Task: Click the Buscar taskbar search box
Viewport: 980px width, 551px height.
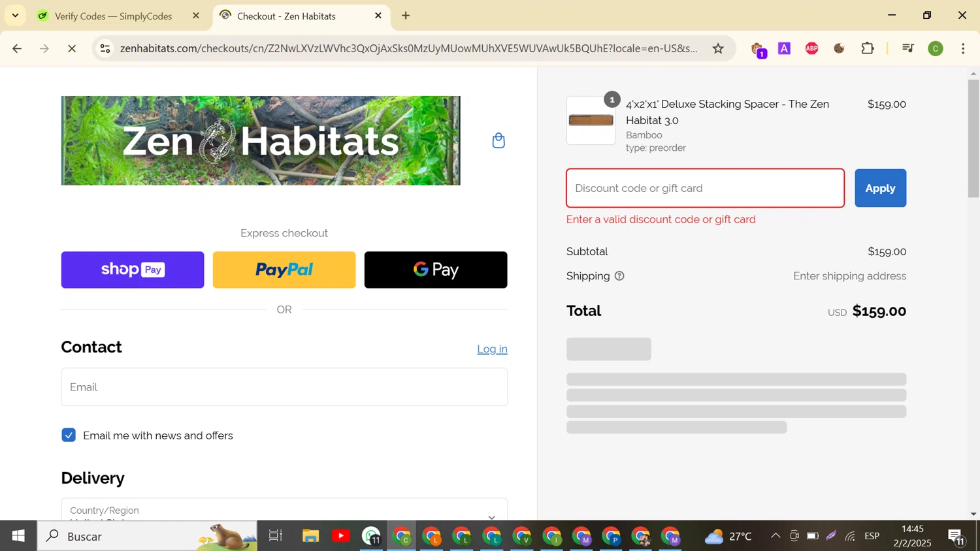Action: (x=147, y=536)
